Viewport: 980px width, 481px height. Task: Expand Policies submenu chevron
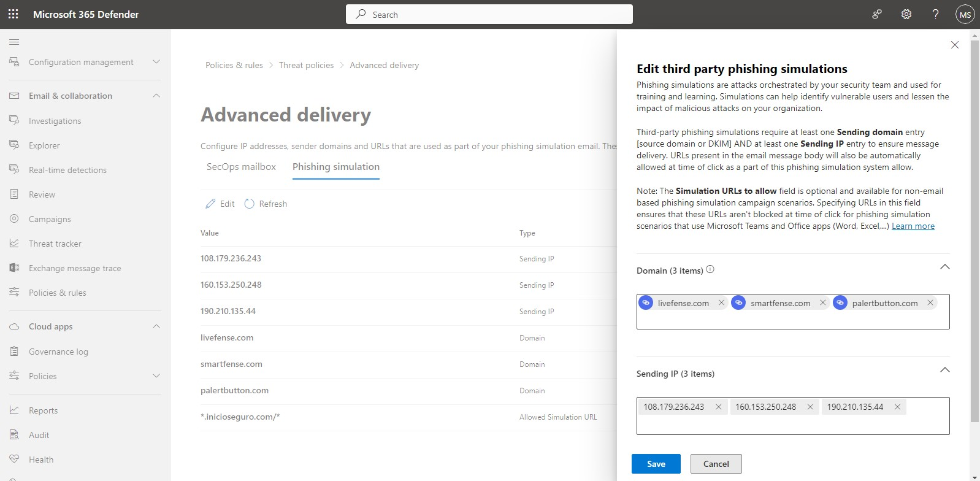(156, 376)
